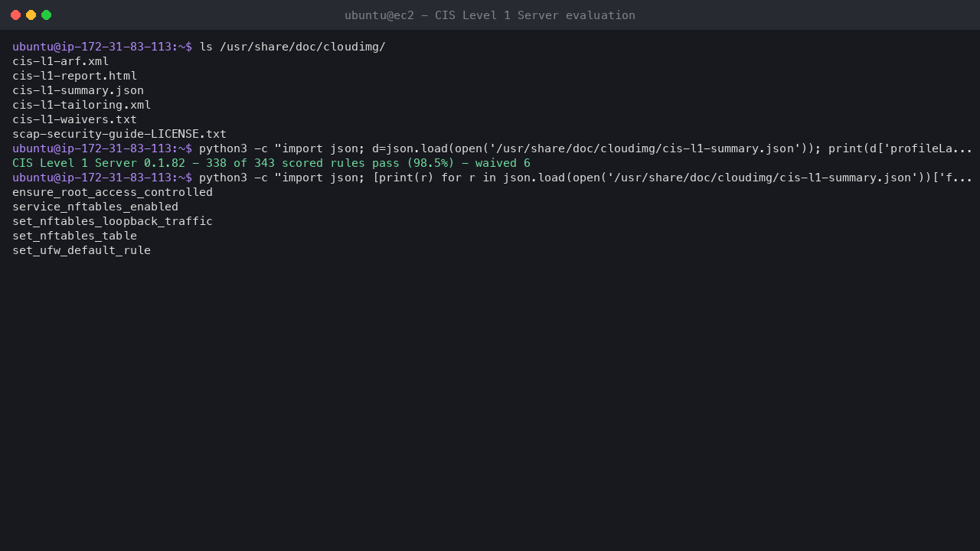Select the cis-l1-report.html file name
The height and width of the screenshot is (551, 980).
click(75, 76)
